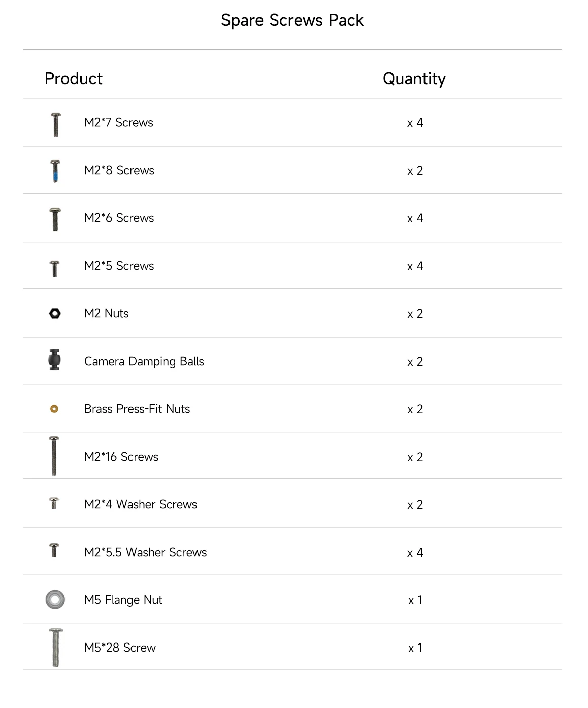This screenshot has width=588, height=708.
Task: Click the long M2*16 screw icon
Action: [54, 456]
